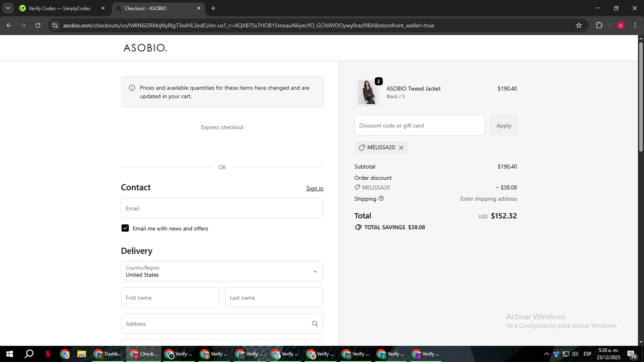The image size is (644, 362).
Task: Click the tag icon on the MELISSA20 chip
Action: coord(361,148)
